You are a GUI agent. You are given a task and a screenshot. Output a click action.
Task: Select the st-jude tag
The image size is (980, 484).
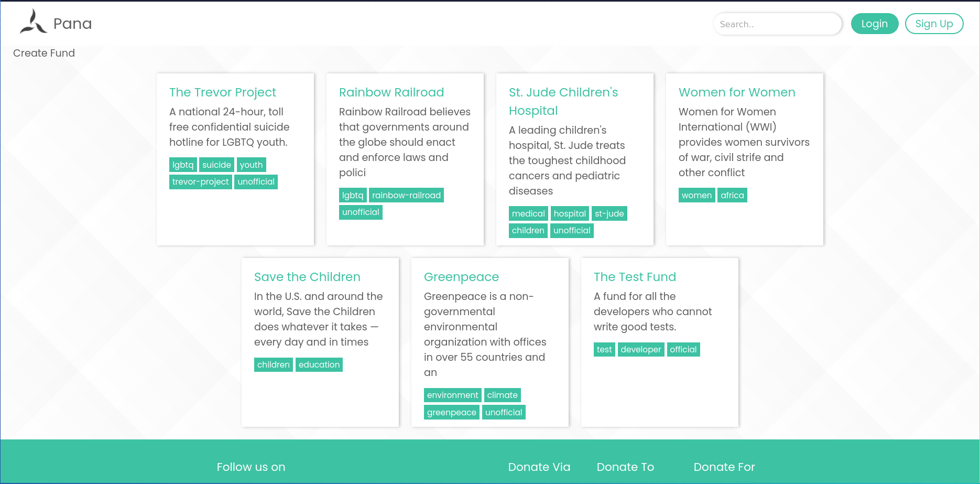(x=609, y=213)
